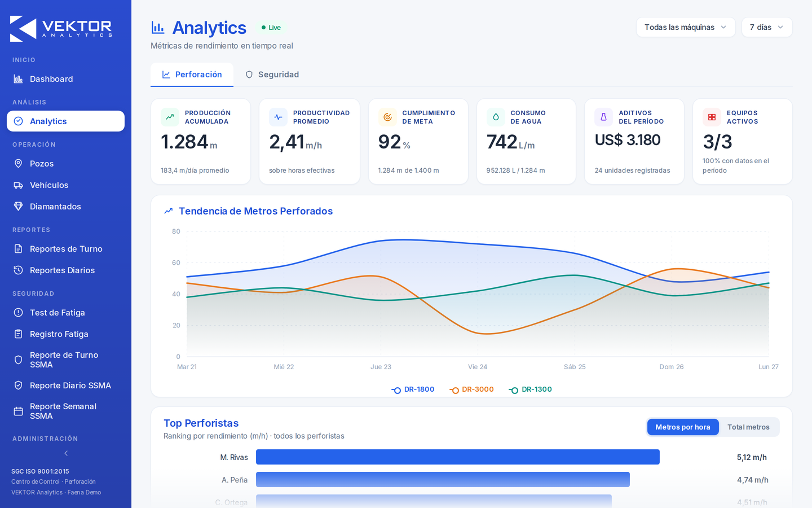Viewport: 812px width, 508px height.
Task: Click the Analytics header chart icon
Action: (x=158, y=27)
